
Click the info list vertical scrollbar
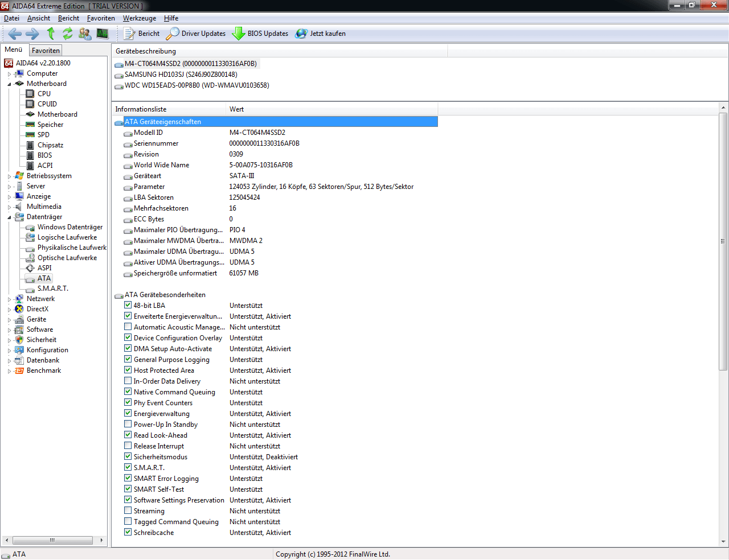(723, 241)
